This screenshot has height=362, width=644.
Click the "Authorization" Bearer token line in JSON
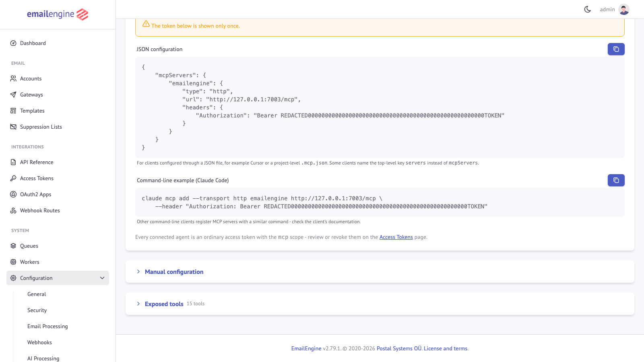[x=350, y=115]
